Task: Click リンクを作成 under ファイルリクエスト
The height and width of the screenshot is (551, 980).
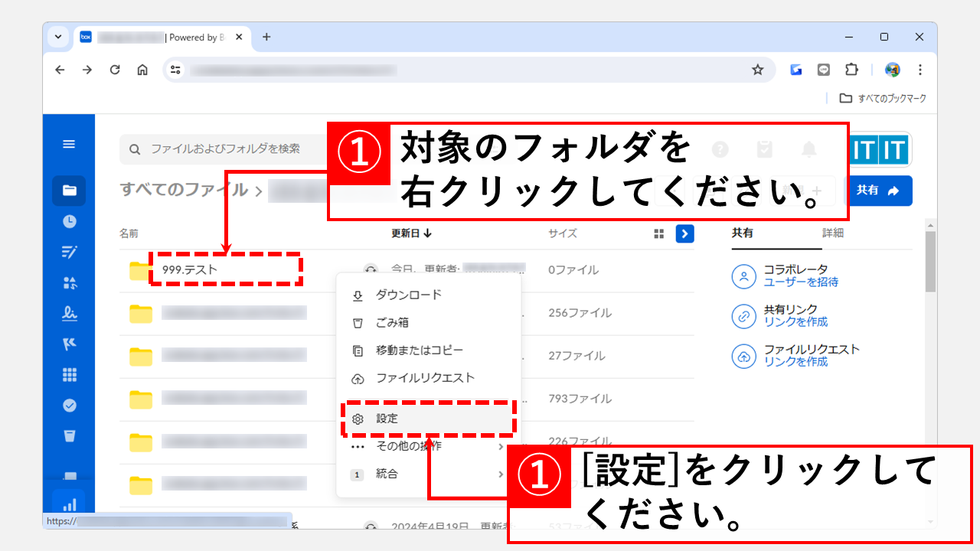Action: coord(795,362)
